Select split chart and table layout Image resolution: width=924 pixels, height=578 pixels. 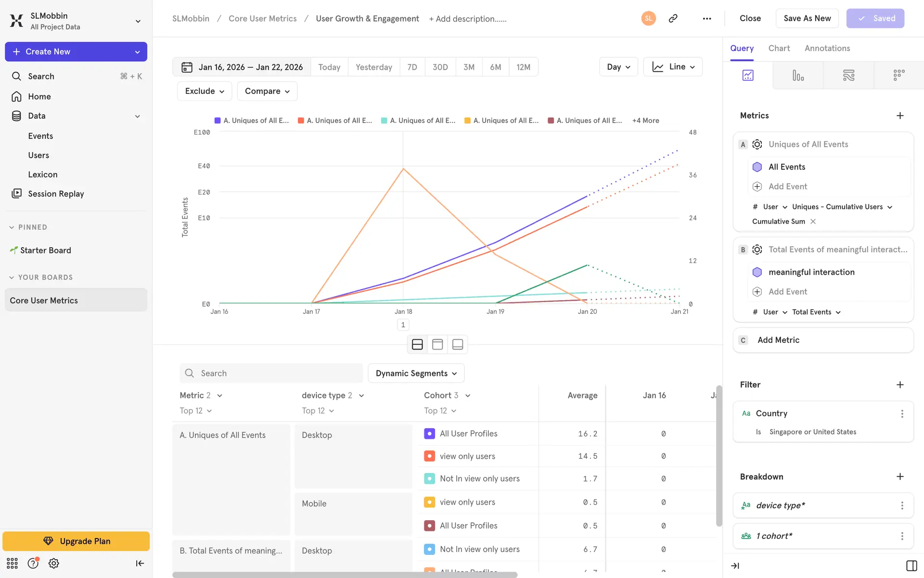(417, 344)
